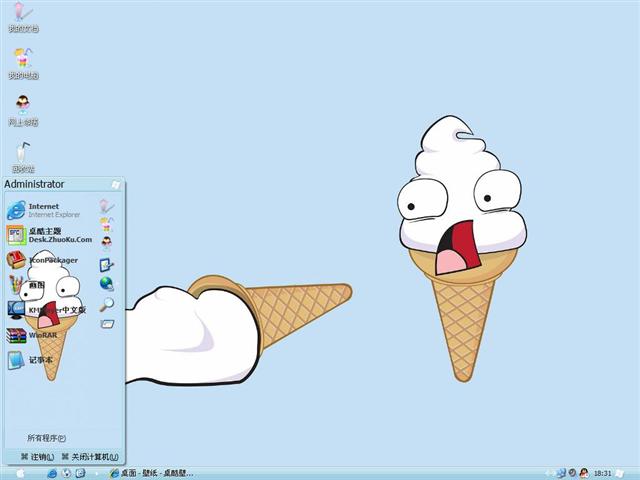Open the QQ penguin tray icon
Image resolution: width=640 pixels, height=480 pixels.
[x=584, y=473]
